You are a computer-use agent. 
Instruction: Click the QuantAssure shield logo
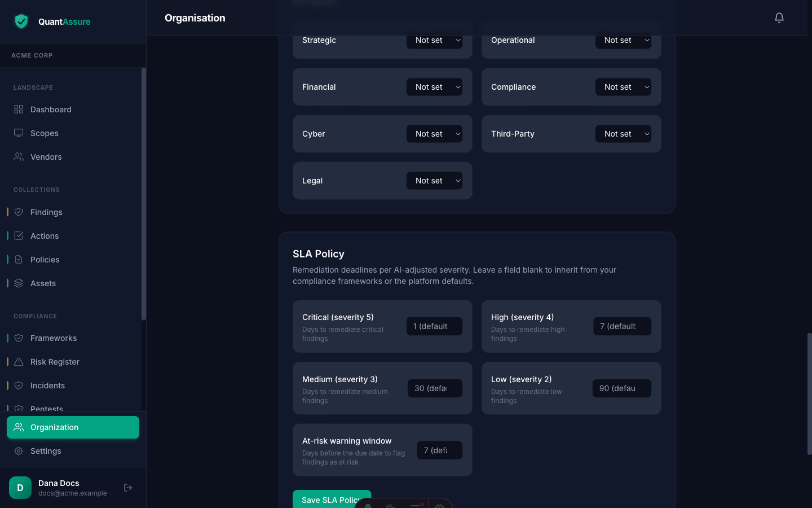[x=21, y=21]
